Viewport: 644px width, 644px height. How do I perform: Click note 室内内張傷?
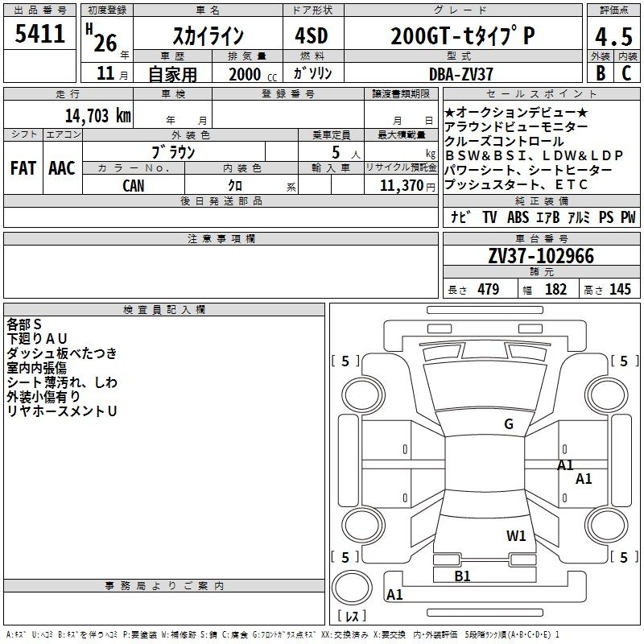(36, 368)
